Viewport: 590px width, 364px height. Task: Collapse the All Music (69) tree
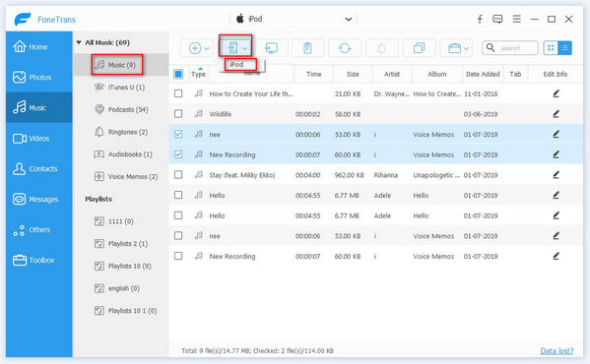79,42
